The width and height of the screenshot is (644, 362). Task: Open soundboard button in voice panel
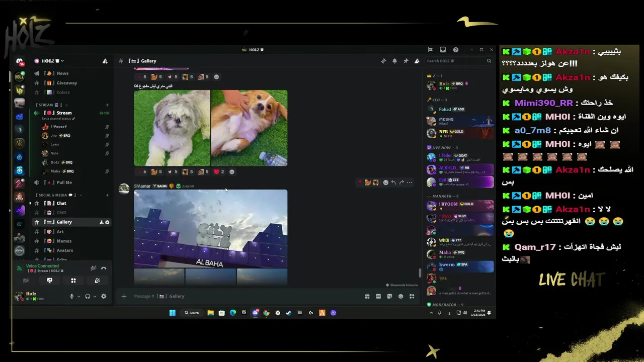(97, 281)
